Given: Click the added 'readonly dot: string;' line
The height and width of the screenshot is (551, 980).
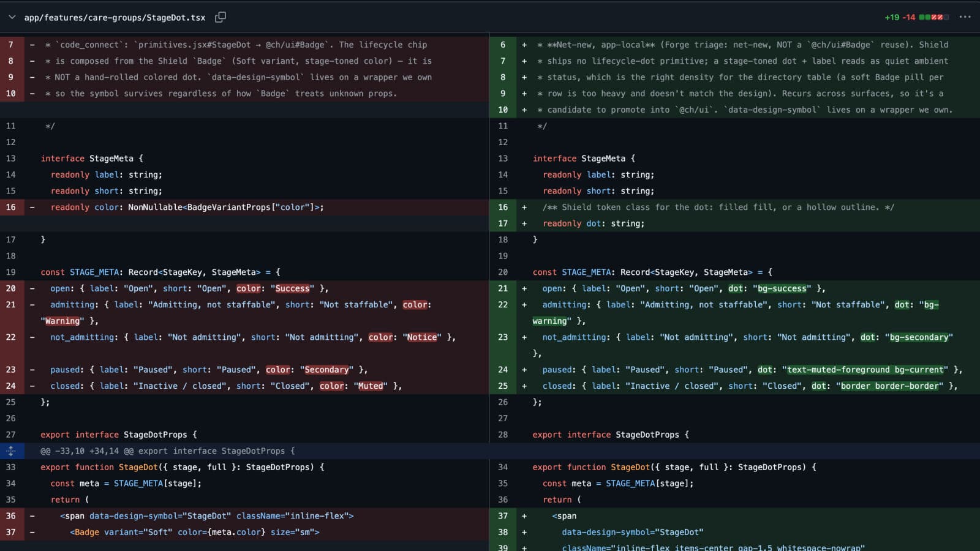Looking at the screenshot, I should 594,223.
